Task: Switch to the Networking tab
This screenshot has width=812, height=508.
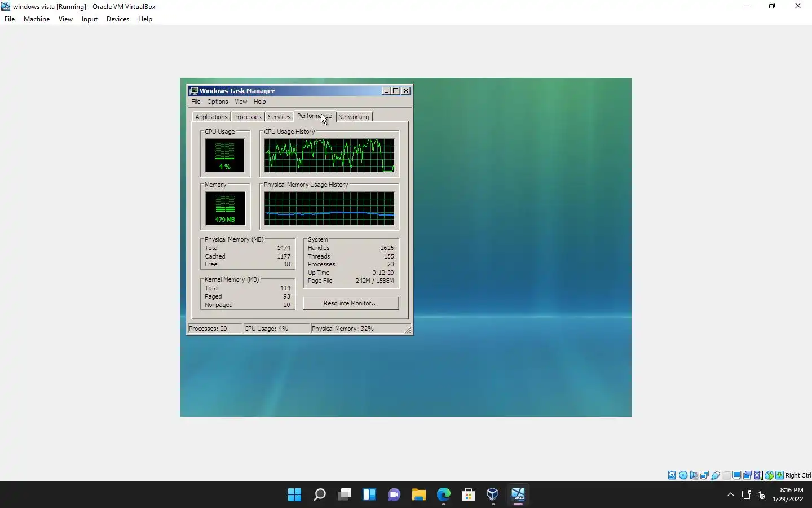Action: point(354,117)
